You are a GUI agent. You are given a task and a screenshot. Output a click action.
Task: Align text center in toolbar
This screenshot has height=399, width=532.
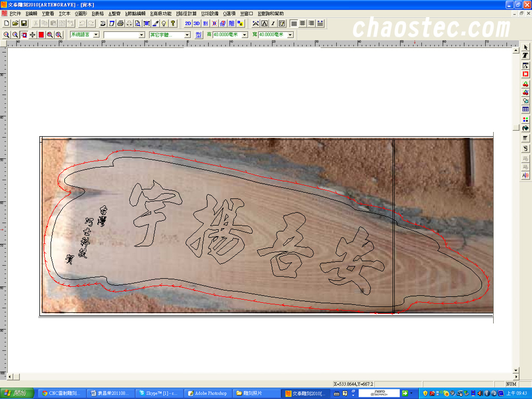coord(302,23)
